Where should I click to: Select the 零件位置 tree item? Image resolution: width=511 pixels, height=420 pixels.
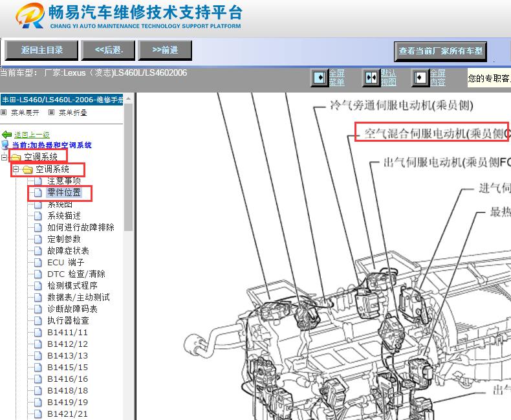[64, 192]
